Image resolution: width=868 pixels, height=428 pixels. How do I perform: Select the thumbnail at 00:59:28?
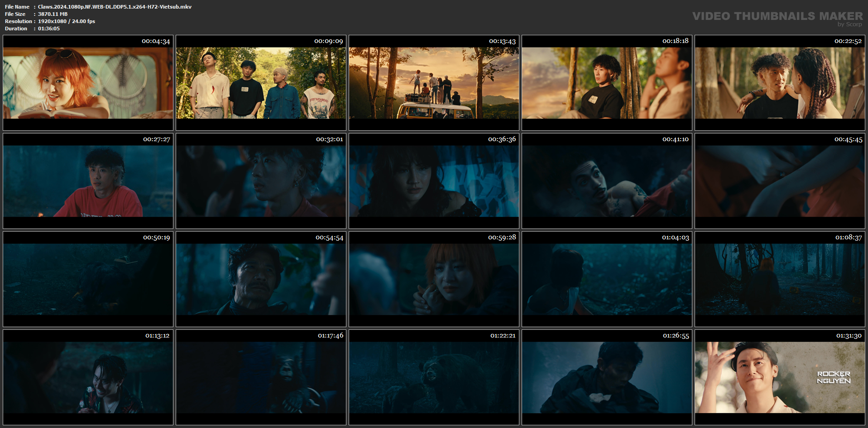(434, 279)
